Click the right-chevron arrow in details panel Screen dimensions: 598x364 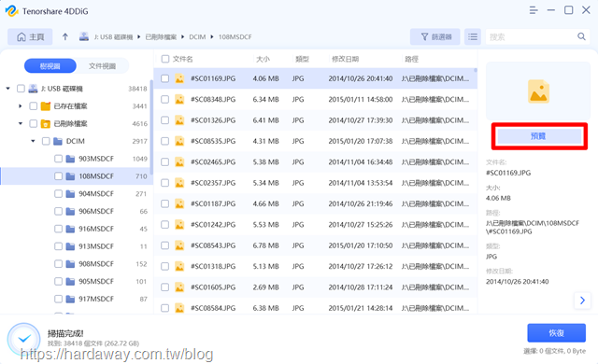582,301
